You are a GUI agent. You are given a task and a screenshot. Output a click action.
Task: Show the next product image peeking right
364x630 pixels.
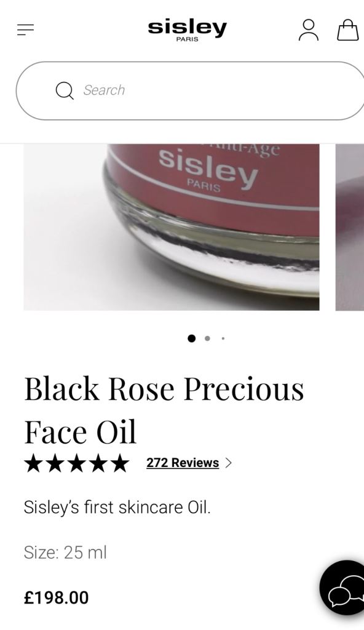click(349, 227)
